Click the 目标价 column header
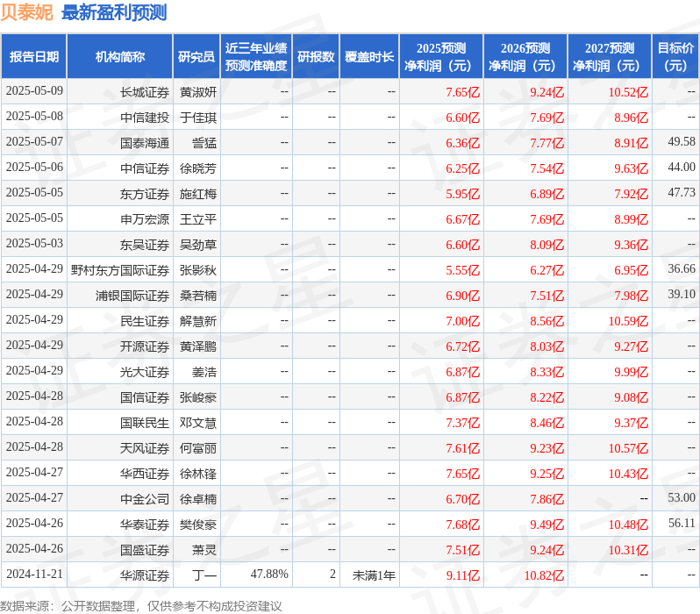This screenshot has height=614, width=700. [x=675, y=57]
